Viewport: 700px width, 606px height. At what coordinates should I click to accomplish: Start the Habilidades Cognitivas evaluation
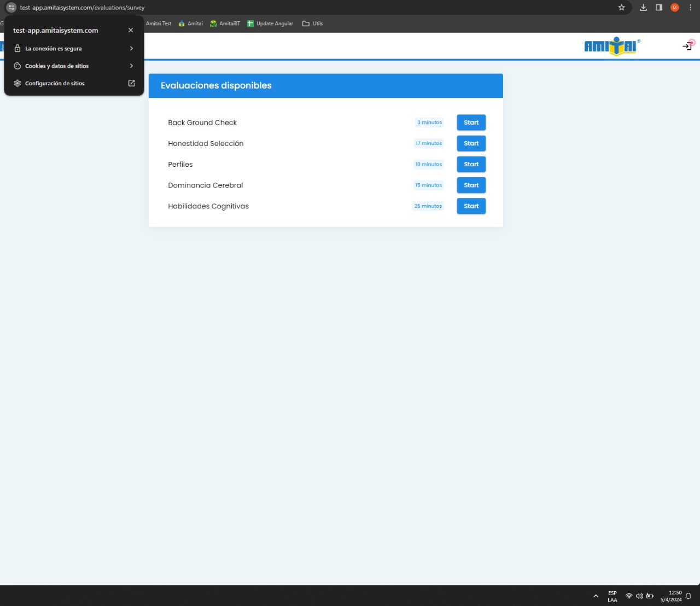pos(471,206)
